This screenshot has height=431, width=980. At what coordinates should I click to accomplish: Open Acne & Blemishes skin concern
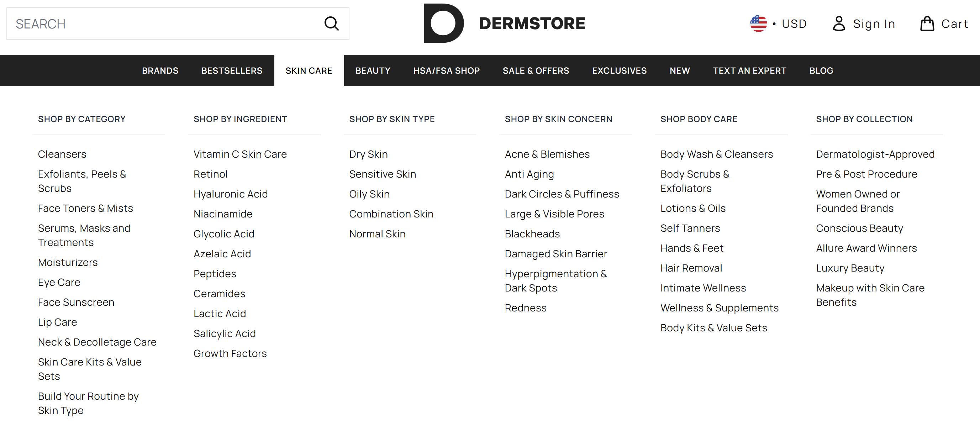[547, 154]
